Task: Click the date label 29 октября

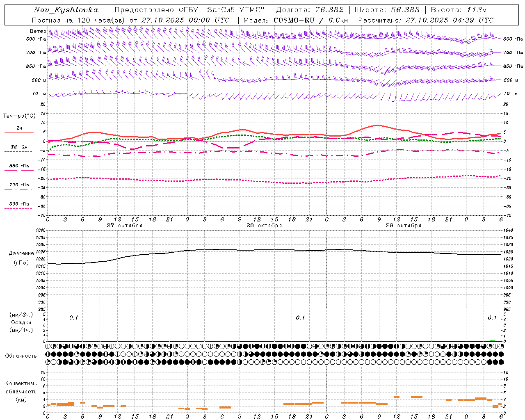Action: [404, 226]
